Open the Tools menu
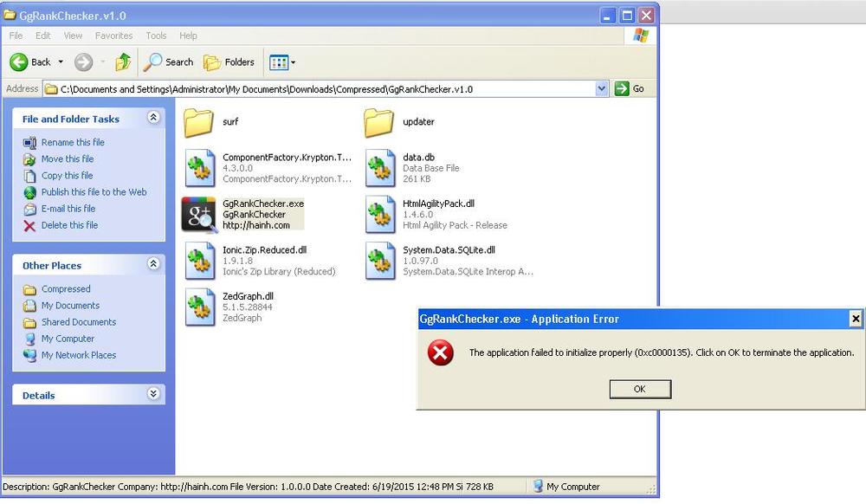 pos(156,36)
